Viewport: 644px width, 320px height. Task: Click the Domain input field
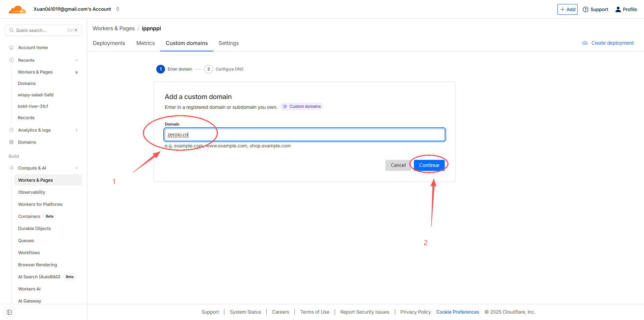[305, 135]
